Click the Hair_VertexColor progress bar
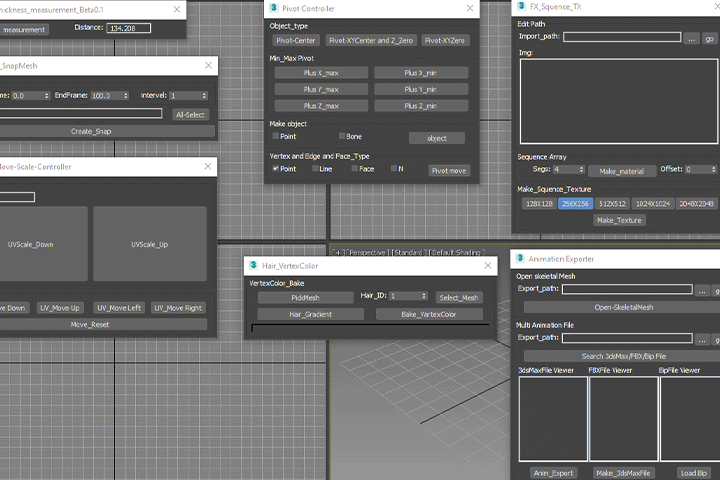 click(x=370, y=327)
